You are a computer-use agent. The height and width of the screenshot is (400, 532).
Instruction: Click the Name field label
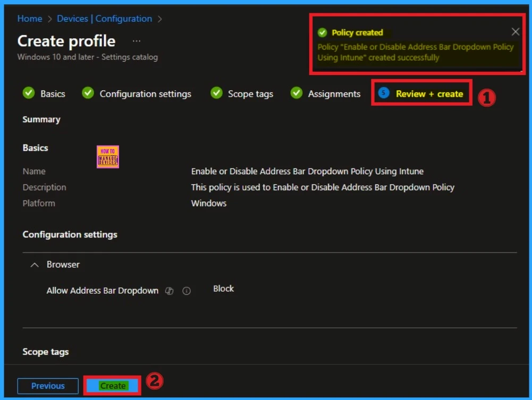point(34,171)
